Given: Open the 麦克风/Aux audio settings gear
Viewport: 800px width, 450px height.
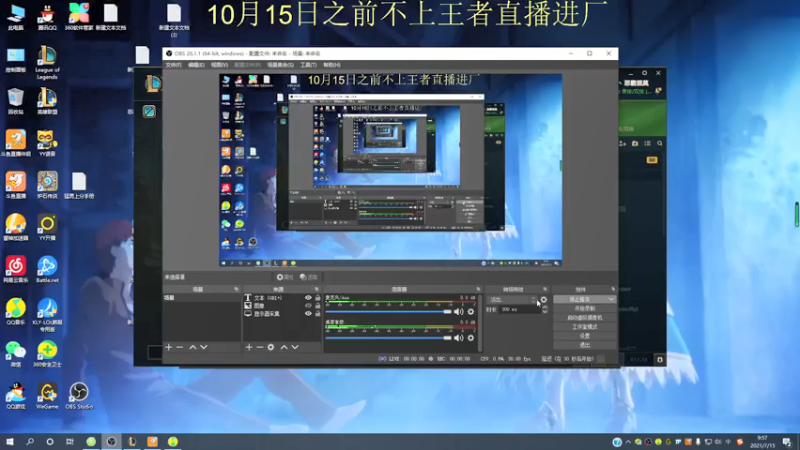Looking at the screenshot, I should [x=471, y=312].
